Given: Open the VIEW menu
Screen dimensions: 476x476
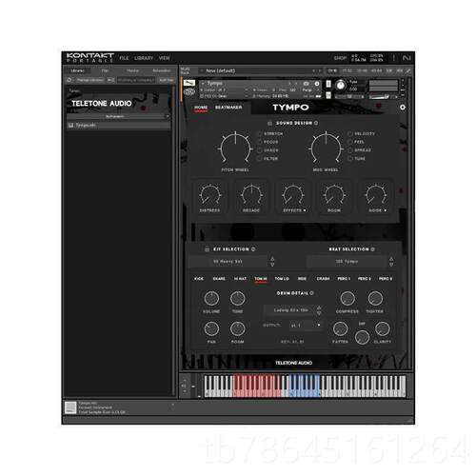Looking at the screenshot, I should click(x=165, y=58).
